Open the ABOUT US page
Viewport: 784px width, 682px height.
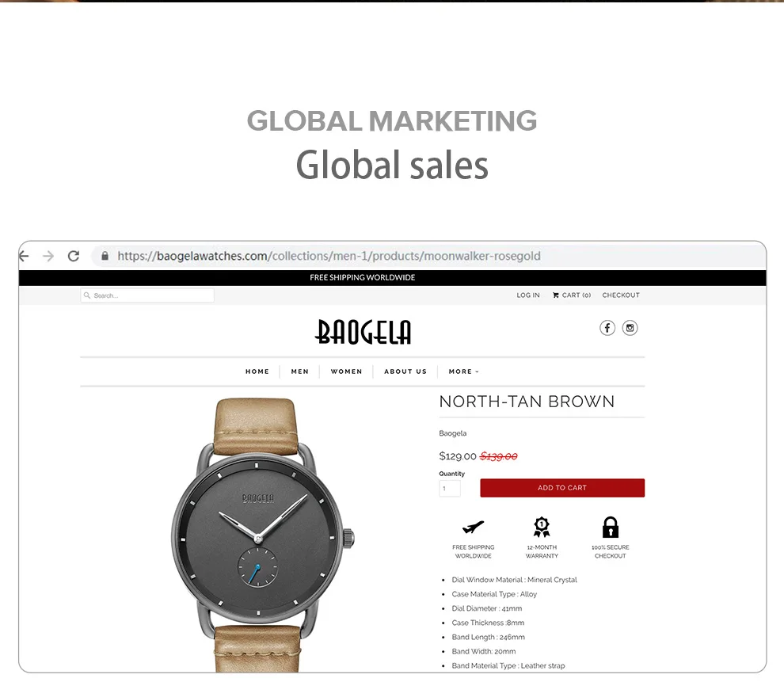(405, 371)
